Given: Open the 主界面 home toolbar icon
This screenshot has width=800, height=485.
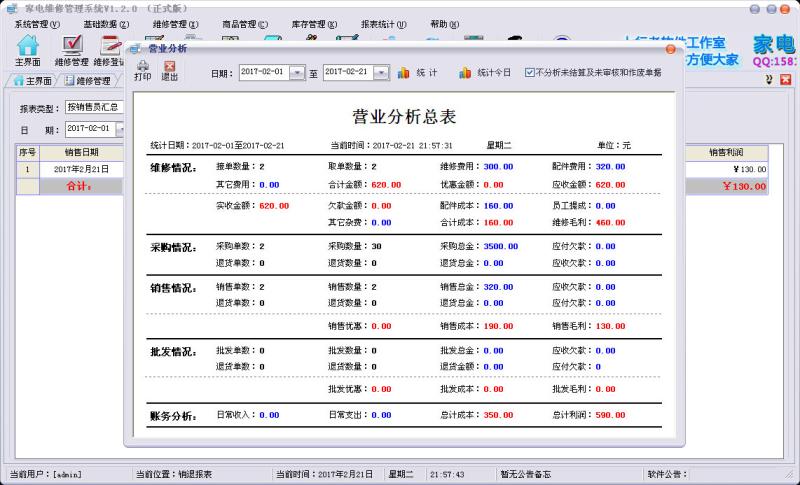Looking at the screenshot, I should tap(28, 50).
